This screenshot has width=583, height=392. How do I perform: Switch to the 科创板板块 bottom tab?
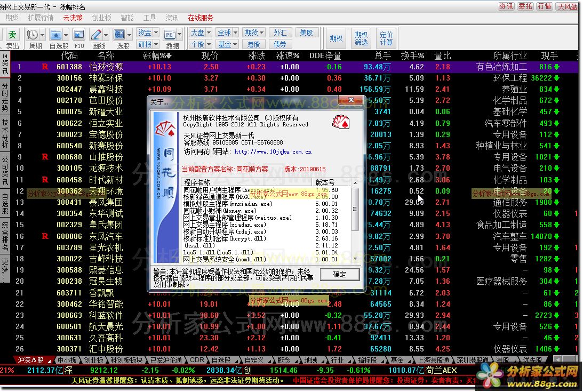126,360
